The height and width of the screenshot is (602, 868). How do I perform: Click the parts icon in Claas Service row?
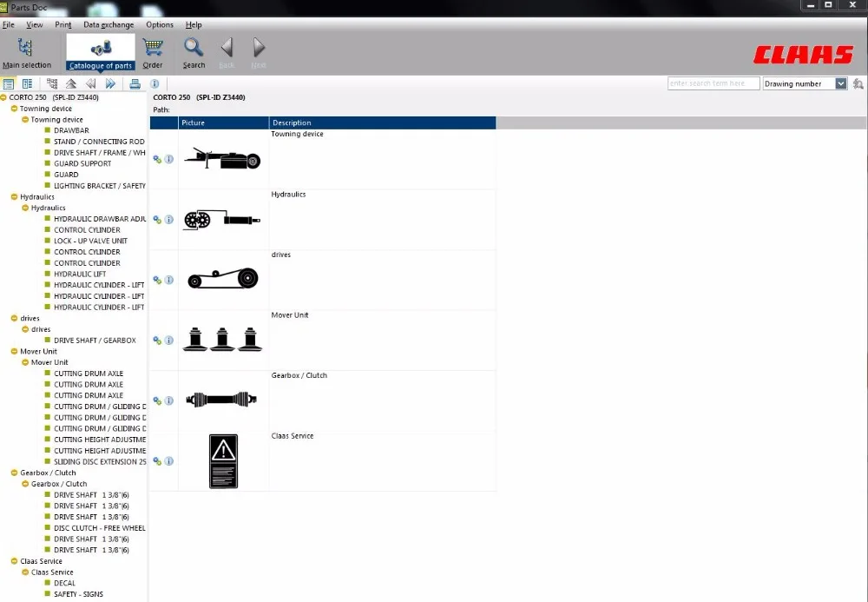click(x=157, y=460)
